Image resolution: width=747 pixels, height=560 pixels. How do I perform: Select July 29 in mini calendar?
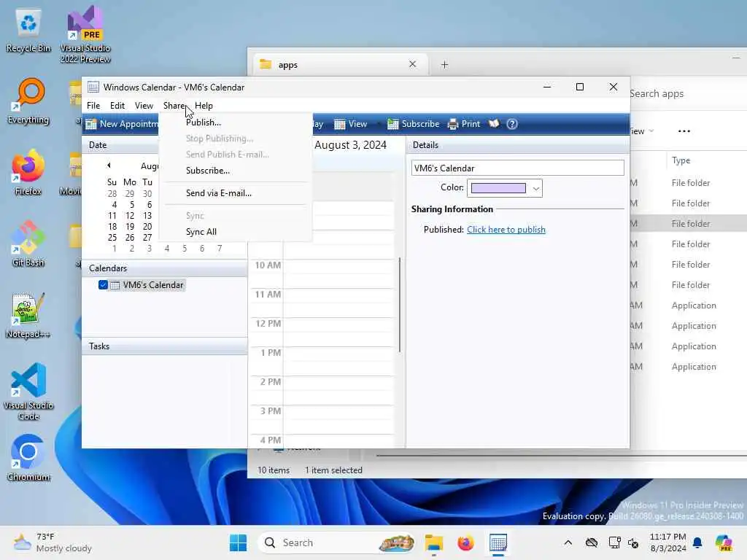click(x=130, y=194)
